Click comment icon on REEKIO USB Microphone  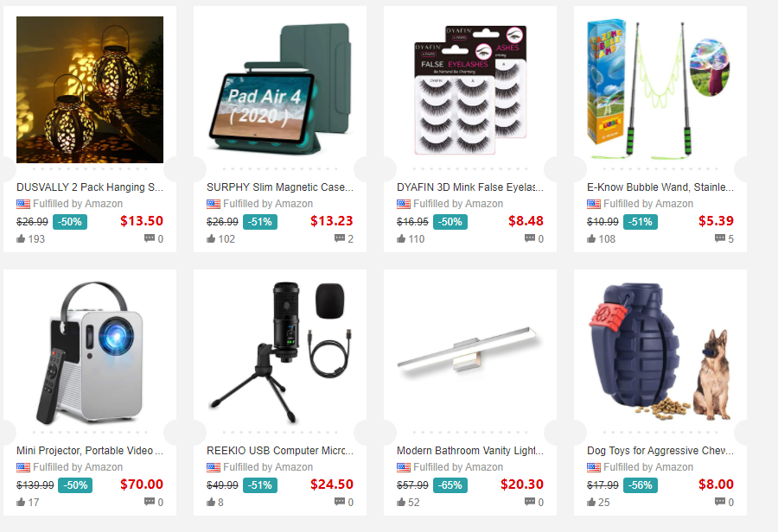click(340, 502)
